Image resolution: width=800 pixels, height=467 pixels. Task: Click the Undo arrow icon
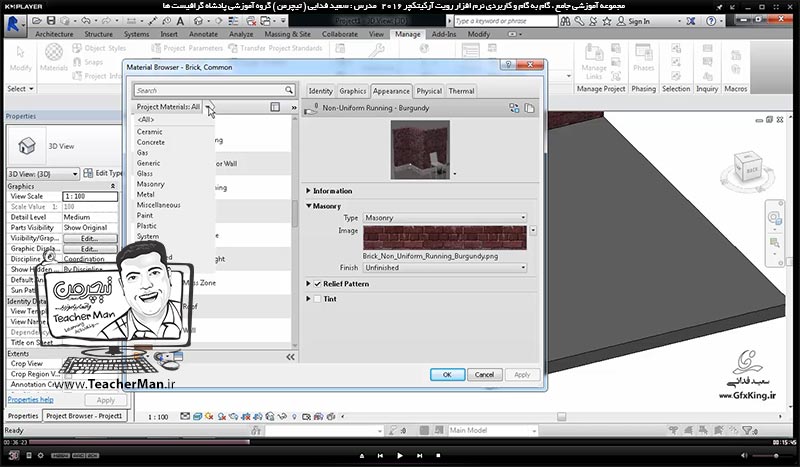click(x=86, y=21)
